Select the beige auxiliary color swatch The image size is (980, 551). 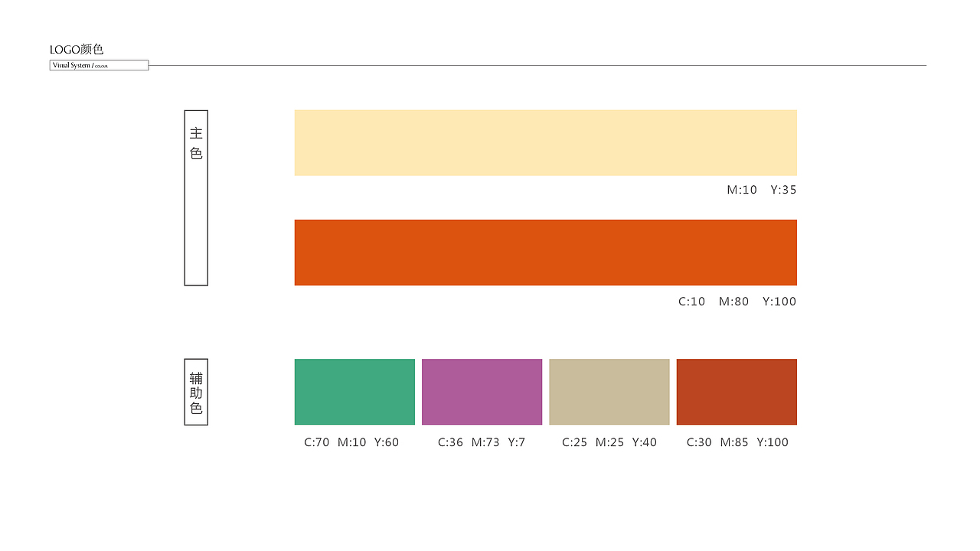(x=609, y=392)
